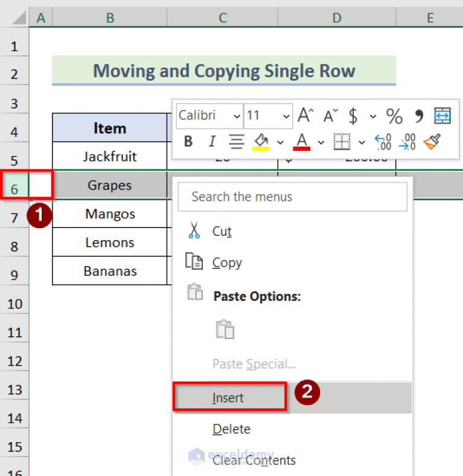Increase decimal places icon
The width and height of the screenshot is (463, 476).
pyautogui.click(x=383, y=142)
